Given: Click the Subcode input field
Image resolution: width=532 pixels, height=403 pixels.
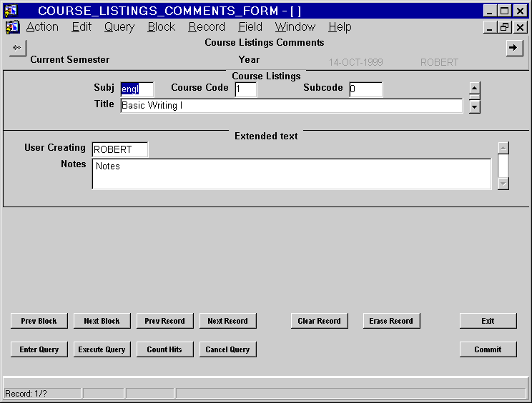Looking at the screenshot, I should tap(366, 89).
